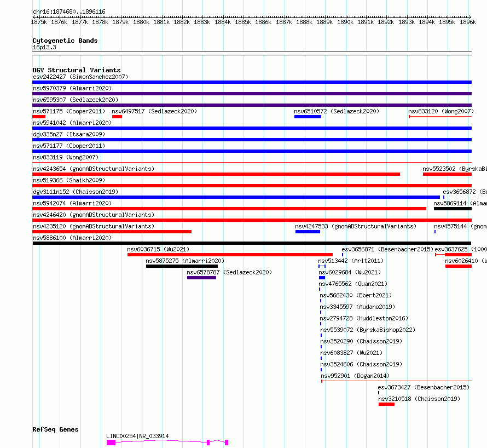This screenshot has width=487, height=448.
Task: Open nsv6083827 (Wu2021) variant
Action: (x=351, y=353)
